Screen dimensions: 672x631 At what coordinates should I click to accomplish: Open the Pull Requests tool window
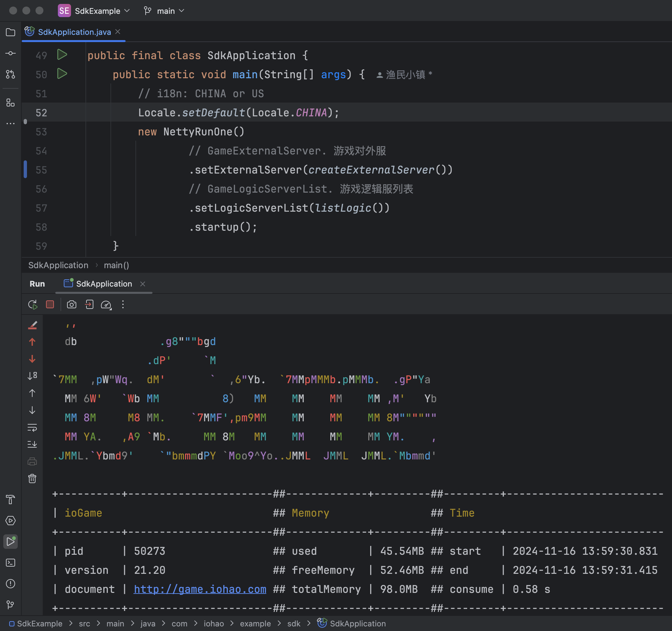(11, 74)
